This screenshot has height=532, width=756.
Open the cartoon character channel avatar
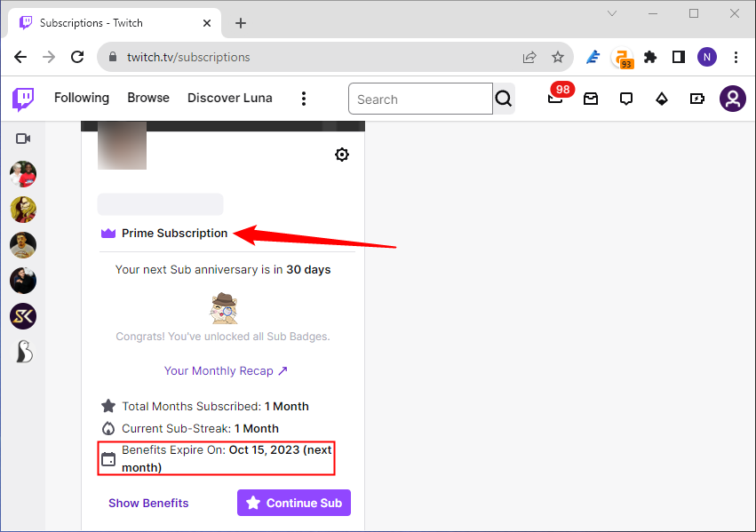click(23, 210)
